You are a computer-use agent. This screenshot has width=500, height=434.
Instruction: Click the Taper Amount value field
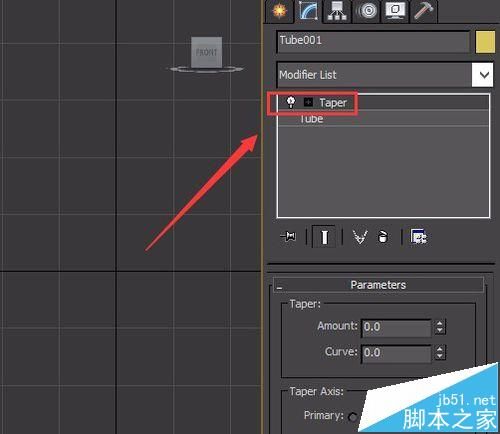click(x=397, y=327)
